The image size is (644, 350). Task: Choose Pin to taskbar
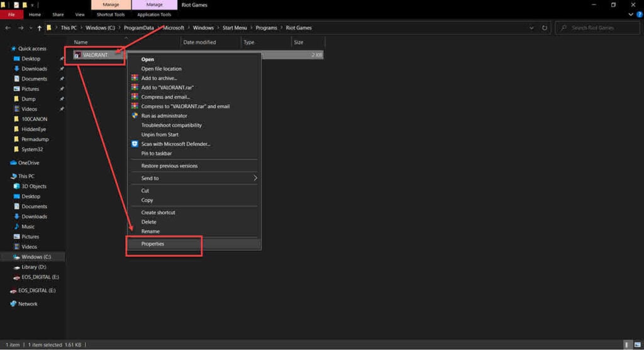tap(157, 154)
